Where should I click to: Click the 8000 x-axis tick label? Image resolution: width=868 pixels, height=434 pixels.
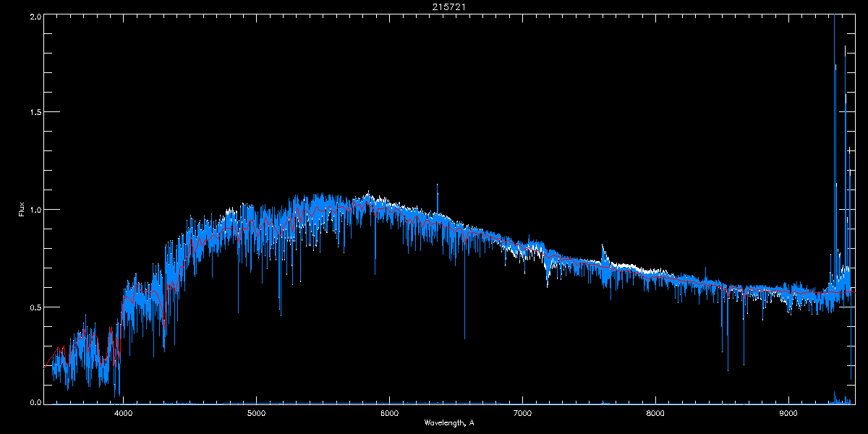point(655,414)
